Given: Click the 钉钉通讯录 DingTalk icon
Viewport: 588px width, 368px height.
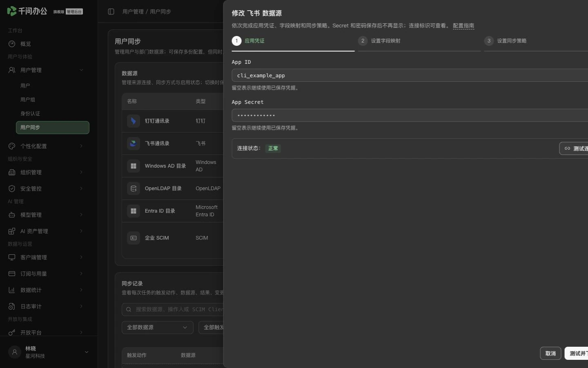Looking at the screenshot, I should pyautogui.click(x=134, y=121).
